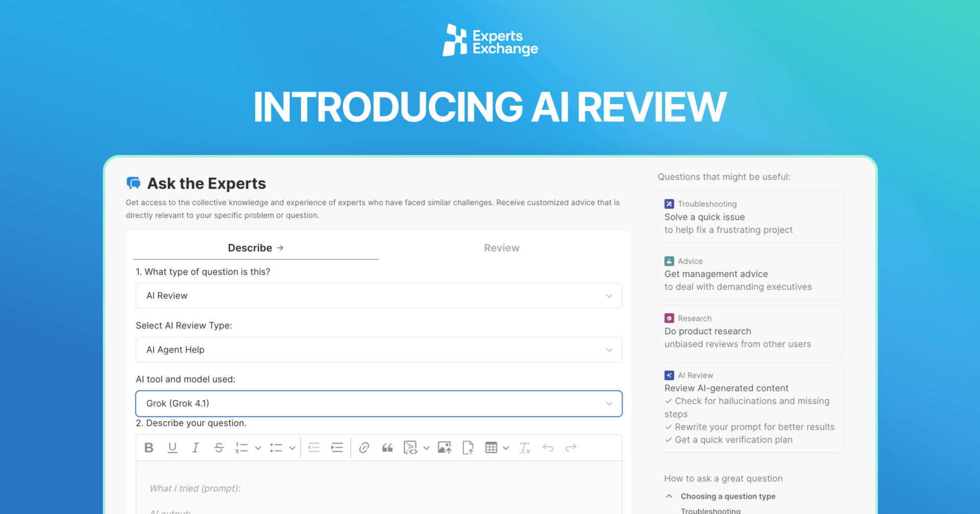This screenshot has width=980, height=514.
Task: Click the AI Review card icon
Action: pyautogui.click(x=669, y=375)
